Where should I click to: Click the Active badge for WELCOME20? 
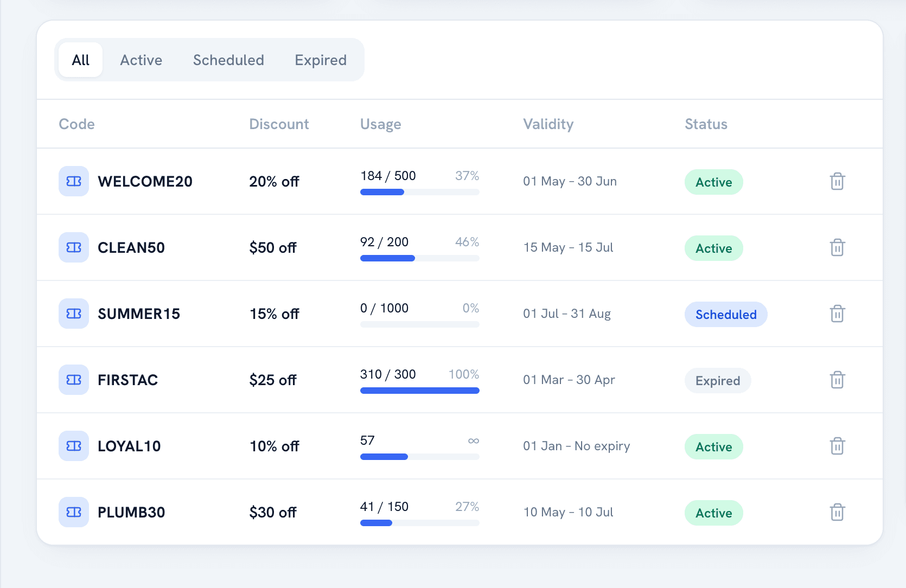(714, 182)
